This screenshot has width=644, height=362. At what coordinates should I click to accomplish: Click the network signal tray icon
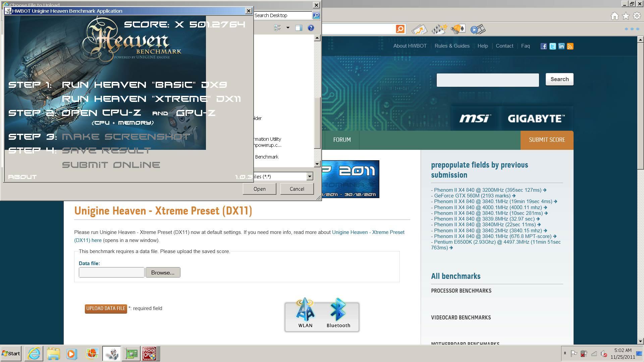594,353
